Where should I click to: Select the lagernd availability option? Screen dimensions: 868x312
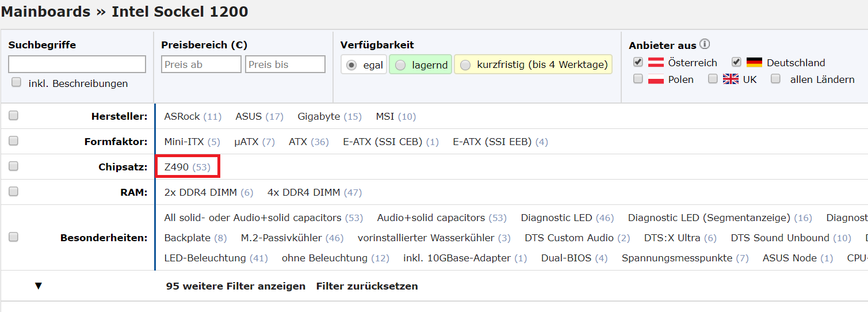coord(420,64)
